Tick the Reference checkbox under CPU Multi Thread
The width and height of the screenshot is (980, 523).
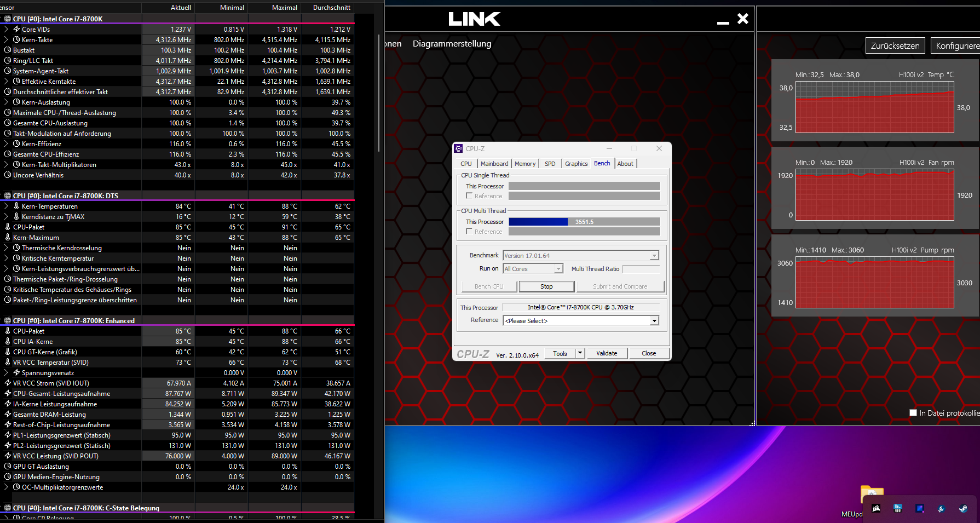point(469,231)
